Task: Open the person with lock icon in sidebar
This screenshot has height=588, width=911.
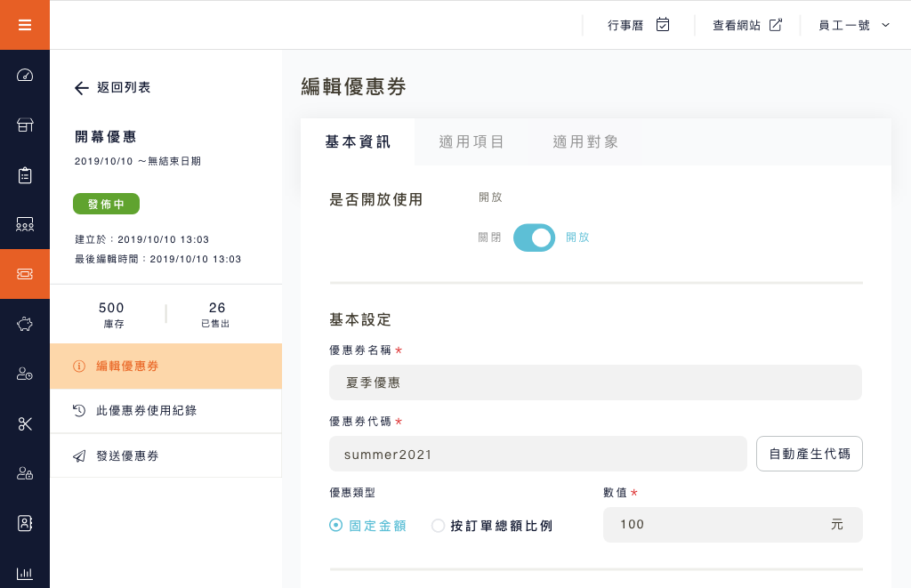Action: [x=24, y=473]
